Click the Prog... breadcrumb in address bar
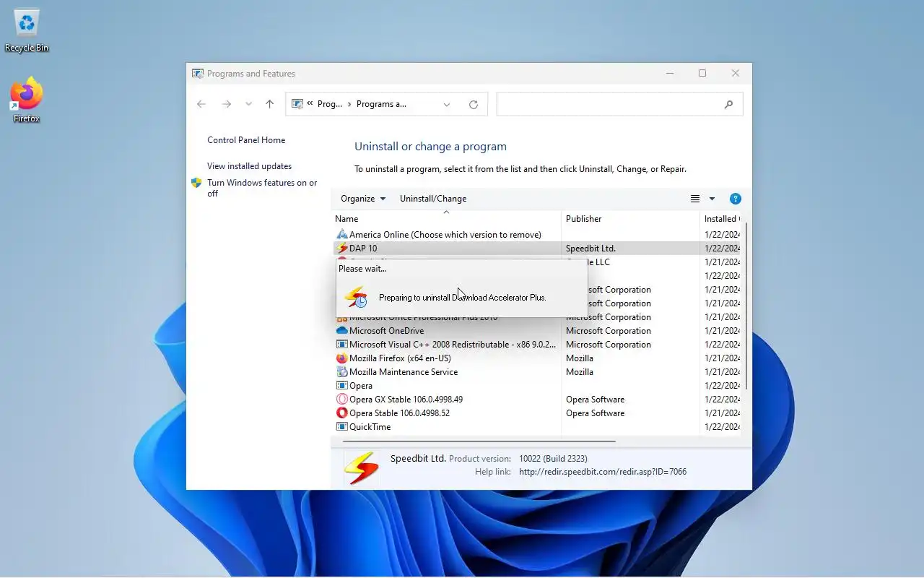 (330, 104)
